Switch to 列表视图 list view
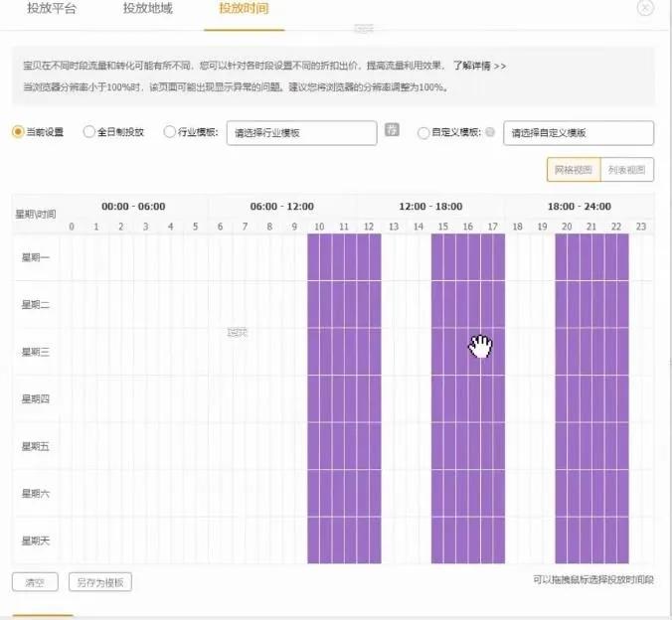Screen dimensions: 672x620 [x=627, y=170]
